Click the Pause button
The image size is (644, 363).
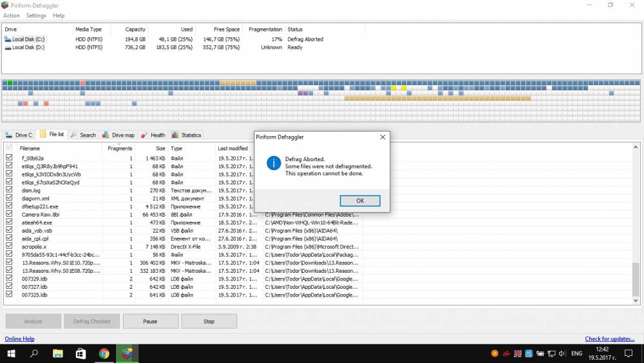[x=150, y=322]
